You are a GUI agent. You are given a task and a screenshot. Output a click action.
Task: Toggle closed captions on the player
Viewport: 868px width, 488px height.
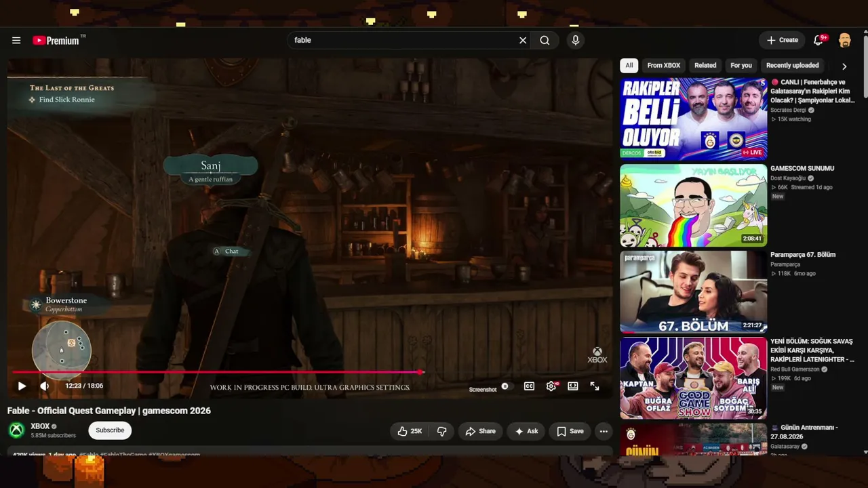point(529,386)
